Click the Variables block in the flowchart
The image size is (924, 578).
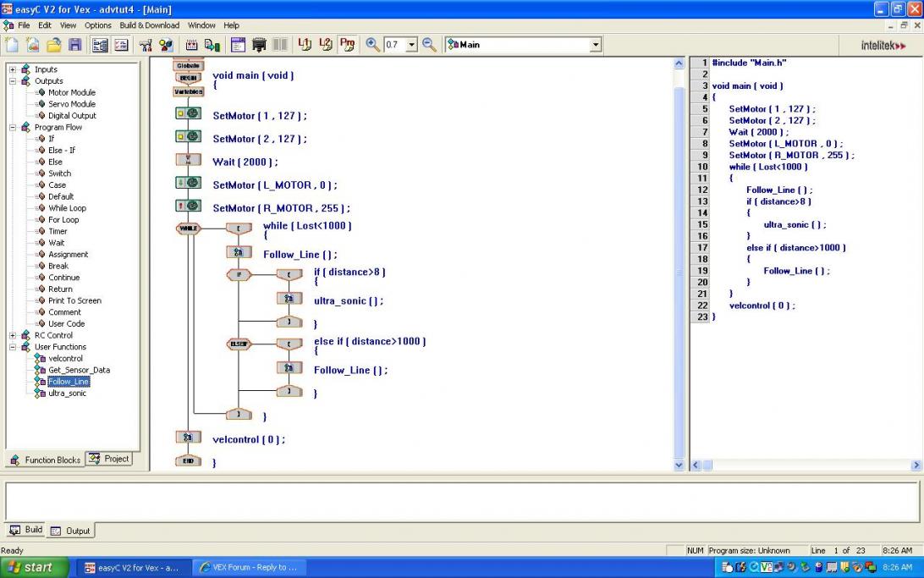[x=188, y=91]
